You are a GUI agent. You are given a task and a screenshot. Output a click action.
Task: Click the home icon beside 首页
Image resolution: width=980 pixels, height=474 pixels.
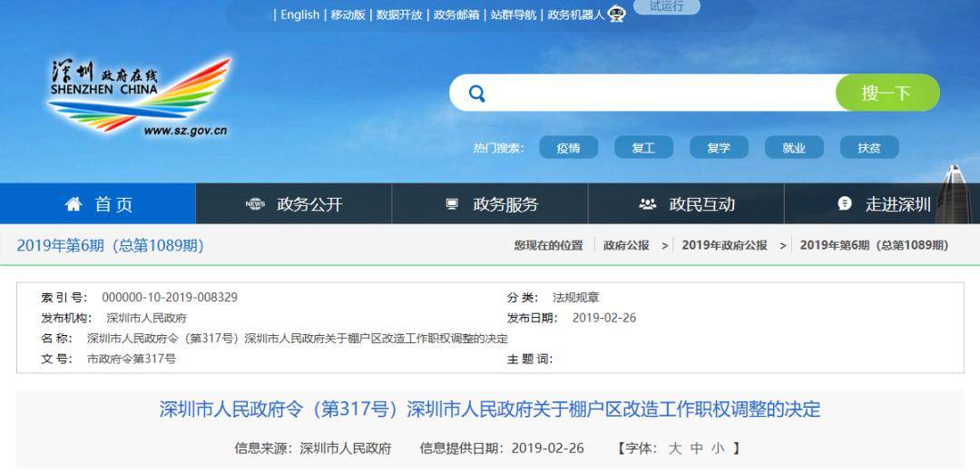[x=73, y=204]
